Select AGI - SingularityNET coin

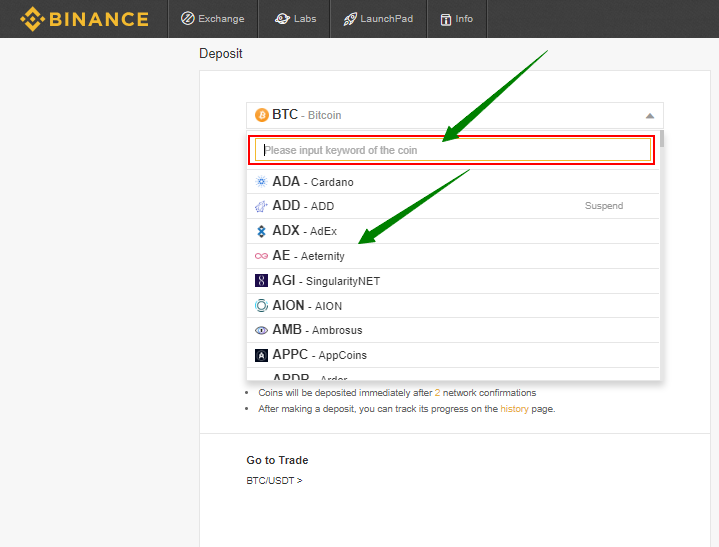tap(453, 280)
